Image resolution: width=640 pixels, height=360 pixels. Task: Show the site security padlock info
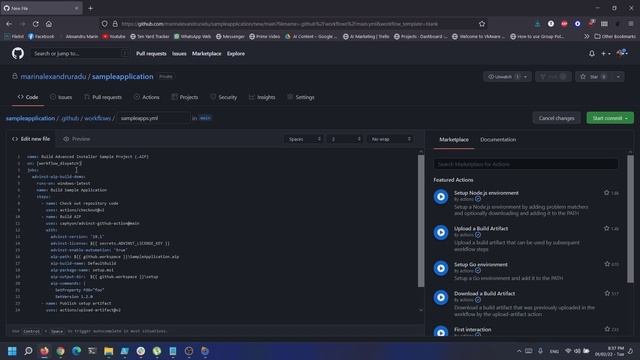(x=115, y=24)
